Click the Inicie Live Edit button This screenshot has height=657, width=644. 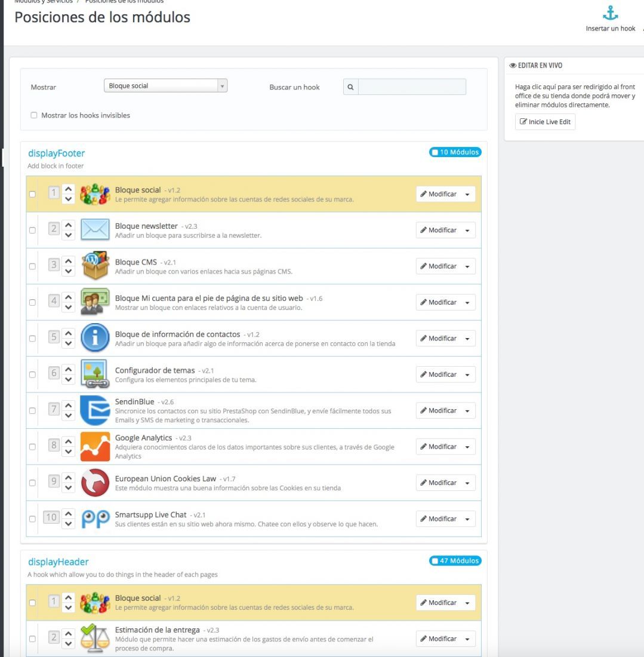pos(545,121)
